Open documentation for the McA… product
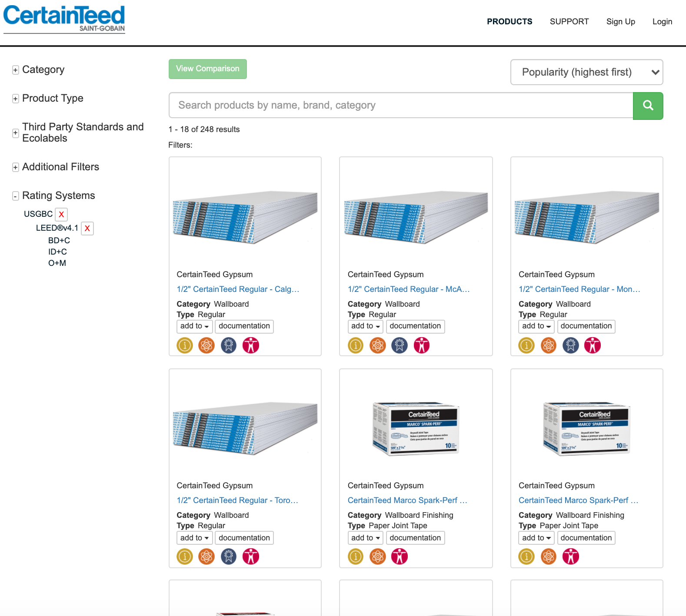 [x=415, y=326]
